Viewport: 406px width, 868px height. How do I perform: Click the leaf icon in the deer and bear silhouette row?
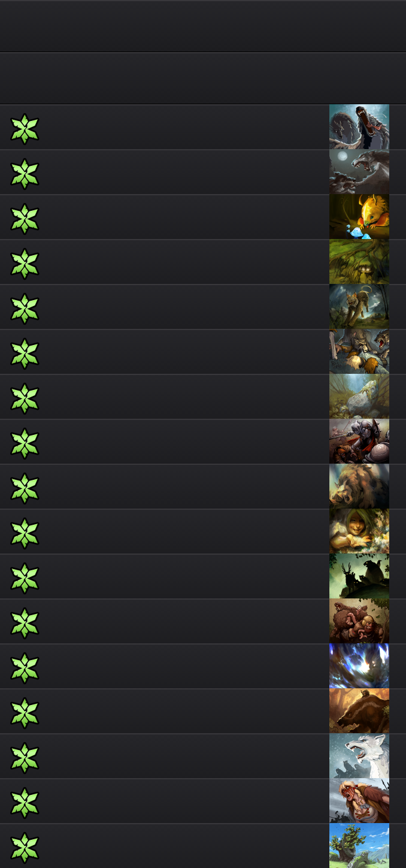(x=25, y=578)
